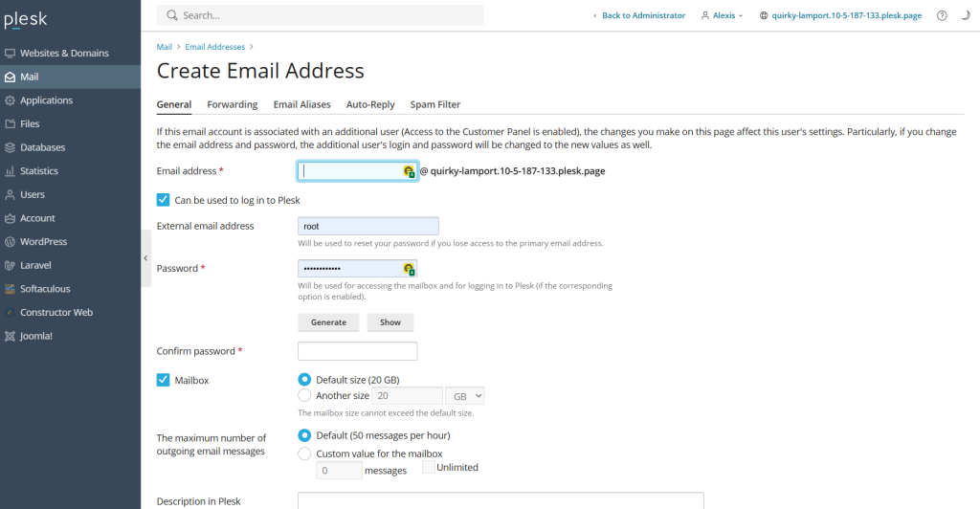Click the user icon next to Alexis

(705, 15)
